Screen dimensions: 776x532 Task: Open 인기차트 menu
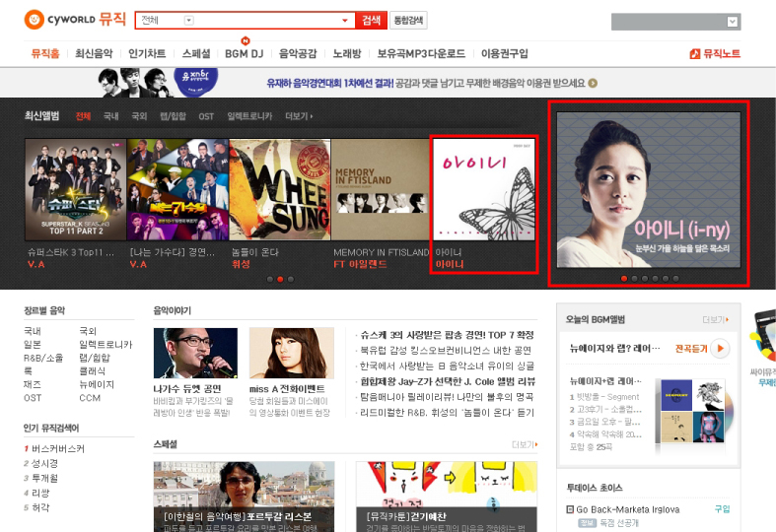click(x=147, y=53)
